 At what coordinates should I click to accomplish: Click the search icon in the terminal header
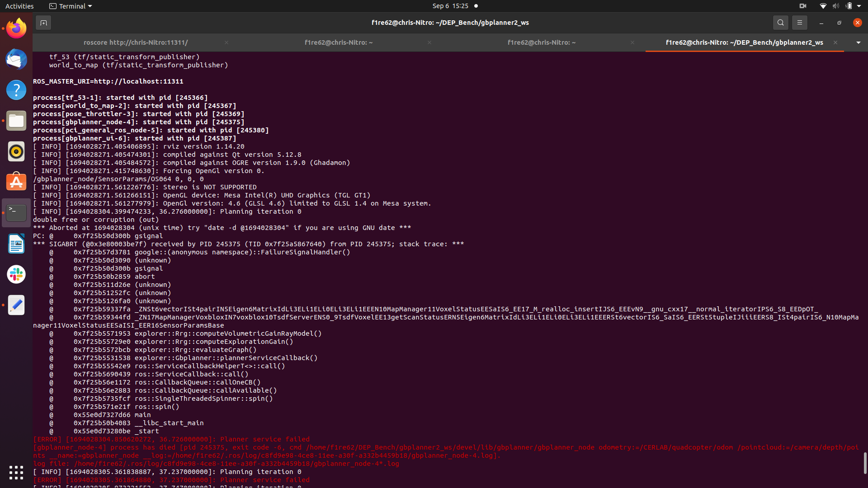pos(781,23)
